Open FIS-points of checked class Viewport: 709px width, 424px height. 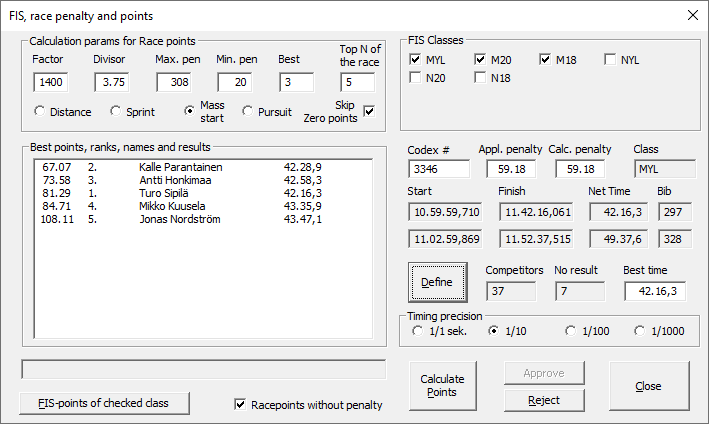[106, 404]
